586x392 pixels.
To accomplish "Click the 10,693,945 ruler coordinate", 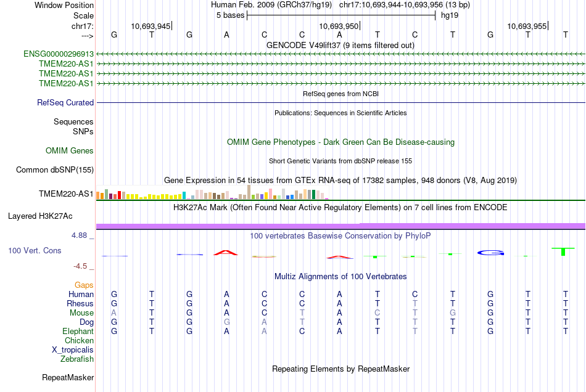I will tap(151, 26).
